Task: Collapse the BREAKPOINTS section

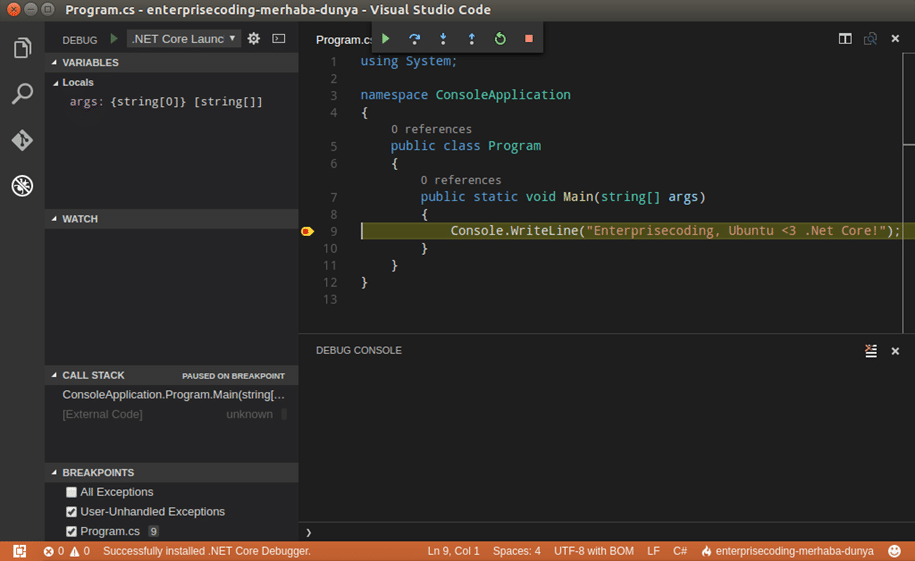Action: [x=172, y=472]
